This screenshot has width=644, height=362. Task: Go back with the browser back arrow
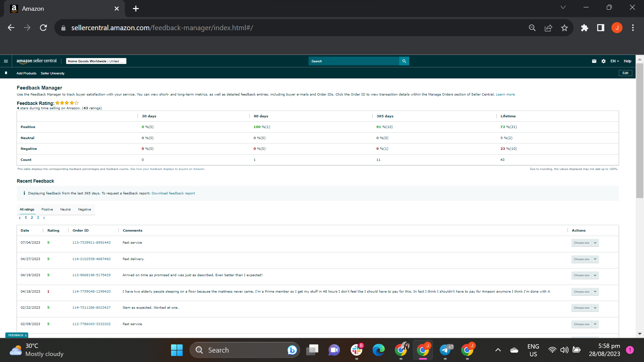tap(11, 28)
